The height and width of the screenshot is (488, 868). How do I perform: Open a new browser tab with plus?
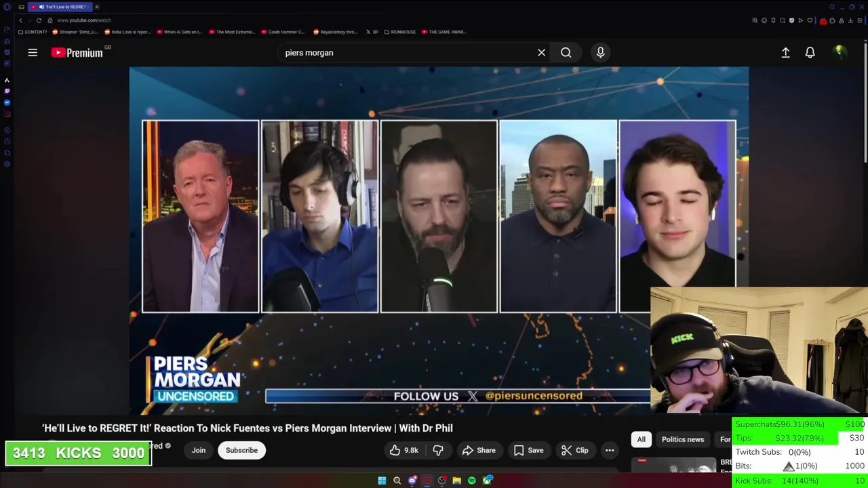click(x=96, y=7)
